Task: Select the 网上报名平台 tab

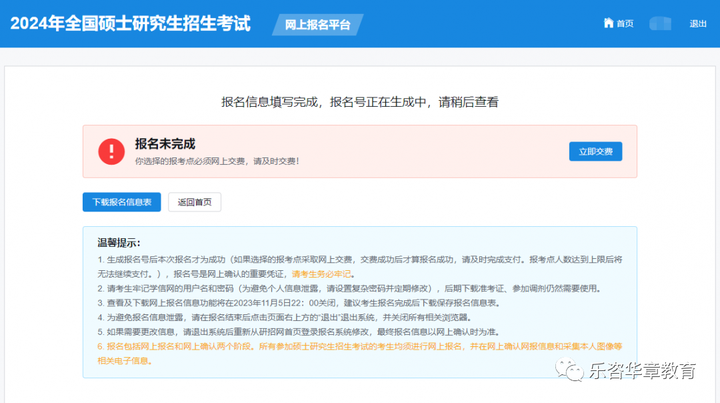Action: pos(318,25)
